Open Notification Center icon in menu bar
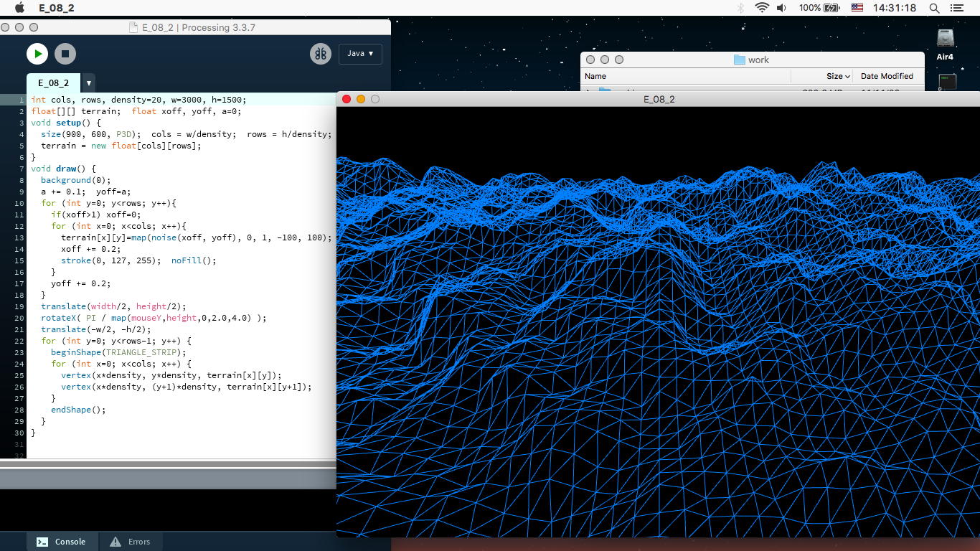Viewport: 980px width, 551px height. click(x=957, y=8)
